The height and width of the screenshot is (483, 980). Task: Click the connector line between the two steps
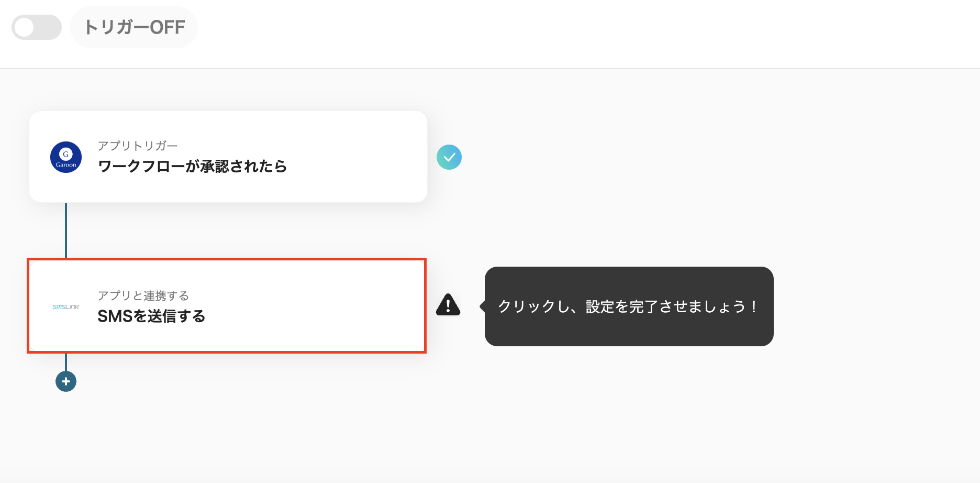[66, 230]
